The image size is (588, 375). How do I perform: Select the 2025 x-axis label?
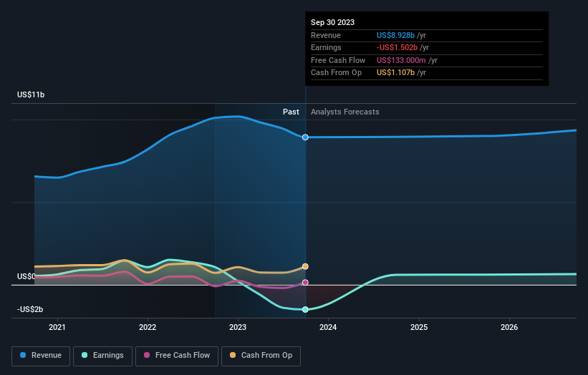click(x=419, y=328)
